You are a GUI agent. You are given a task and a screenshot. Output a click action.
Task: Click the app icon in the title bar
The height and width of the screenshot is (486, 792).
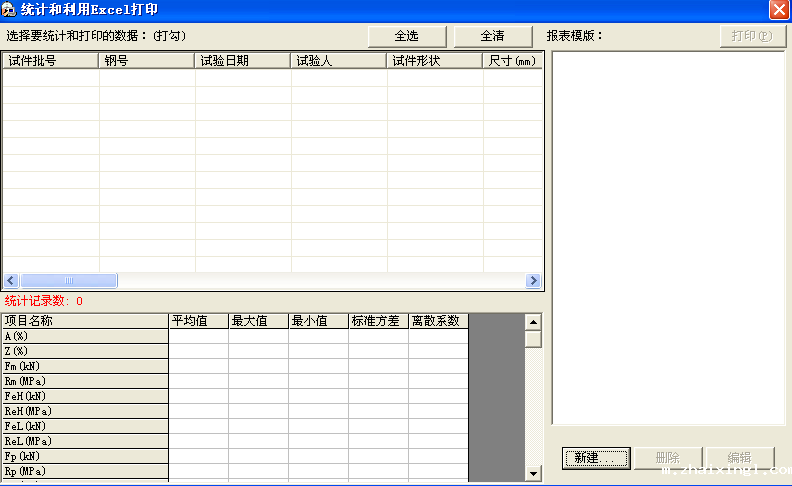pos(9,10)
